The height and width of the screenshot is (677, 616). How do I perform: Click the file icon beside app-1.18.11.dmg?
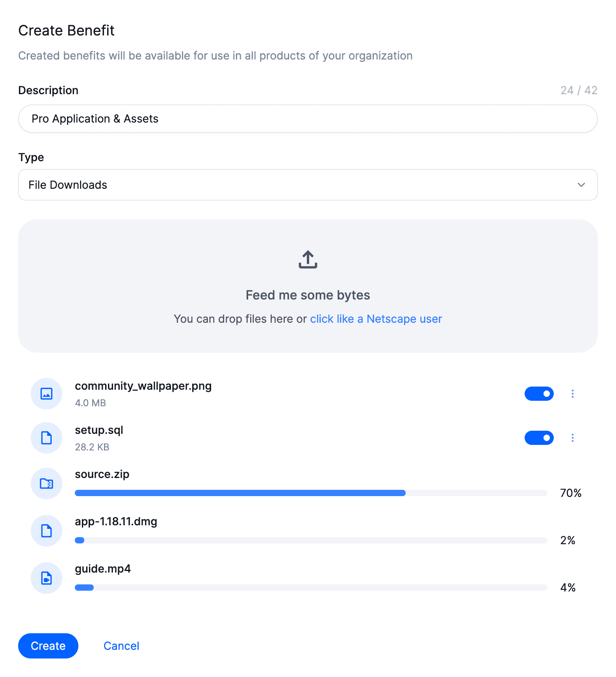pos(46,531)
